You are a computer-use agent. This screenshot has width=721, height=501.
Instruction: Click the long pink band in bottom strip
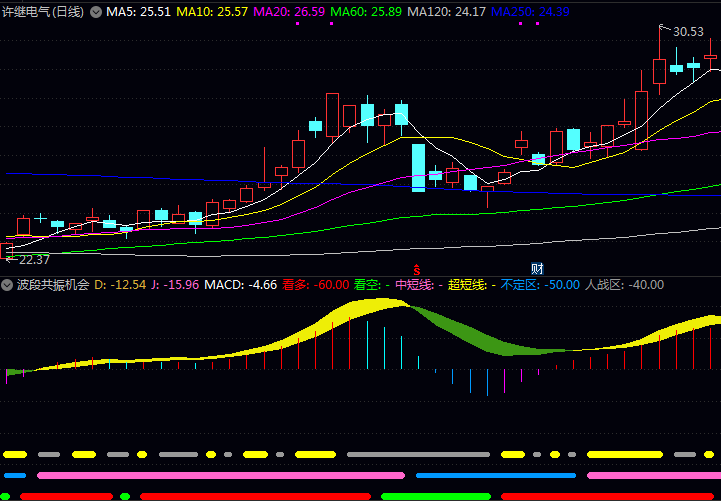tap(220, 476)
